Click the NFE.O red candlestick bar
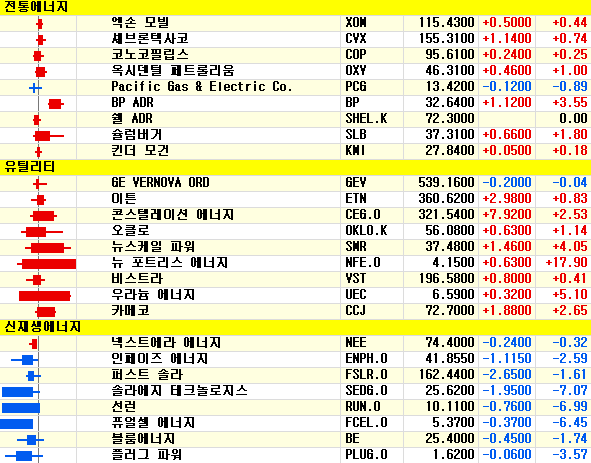Image resolution: width=591 pixels, height=463 pixels. (47, 264)
